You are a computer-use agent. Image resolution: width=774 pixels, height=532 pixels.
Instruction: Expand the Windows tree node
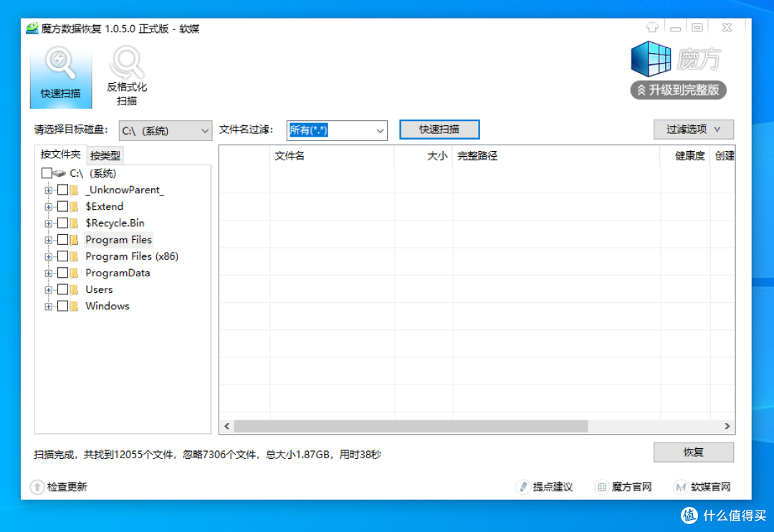[49, 306]
